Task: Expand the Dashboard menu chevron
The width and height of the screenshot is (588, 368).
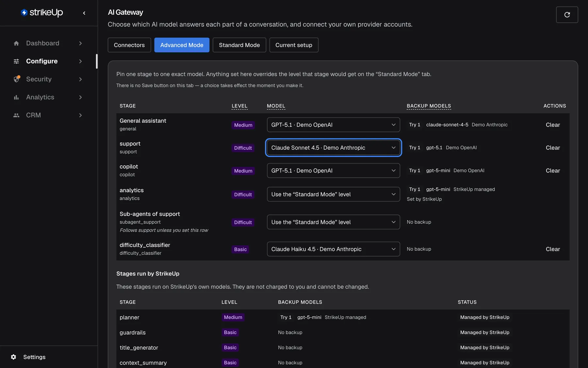Action: [80, 43]
